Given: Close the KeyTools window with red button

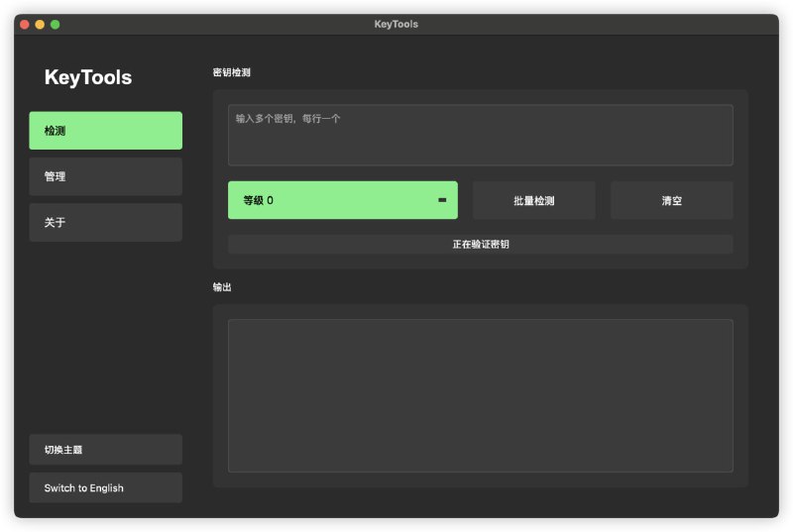Looking at the screenshot, I should pyautogui.click(x=24, y=24).
